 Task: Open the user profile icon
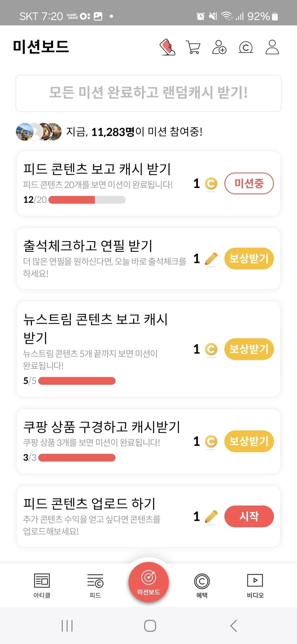click(272, 47)
